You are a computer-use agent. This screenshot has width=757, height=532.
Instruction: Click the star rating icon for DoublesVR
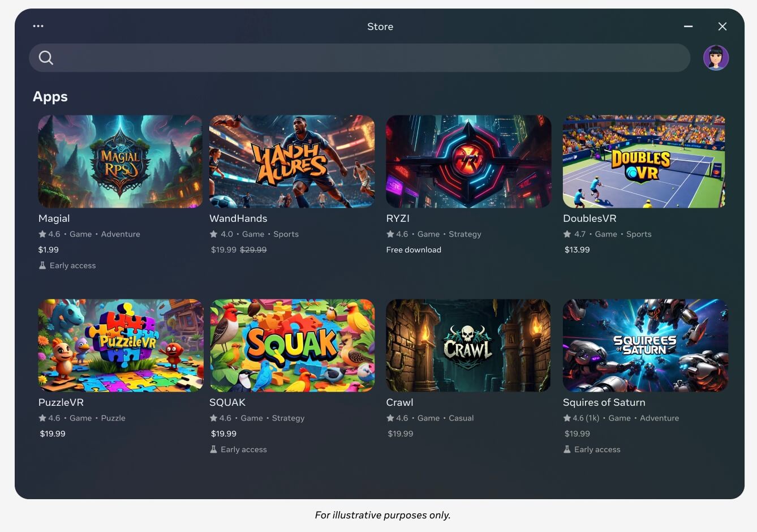(567, 234)
